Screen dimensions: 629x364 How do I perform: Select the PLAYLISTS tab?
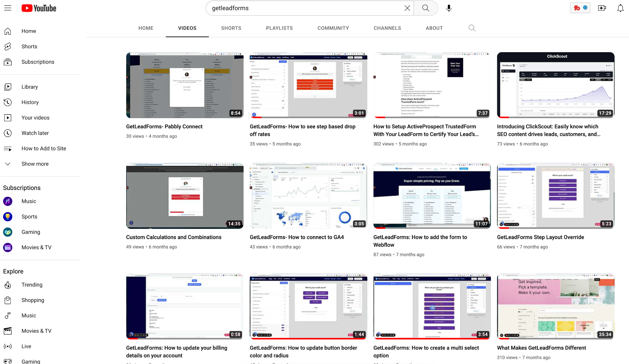click(x=279, y=28)
